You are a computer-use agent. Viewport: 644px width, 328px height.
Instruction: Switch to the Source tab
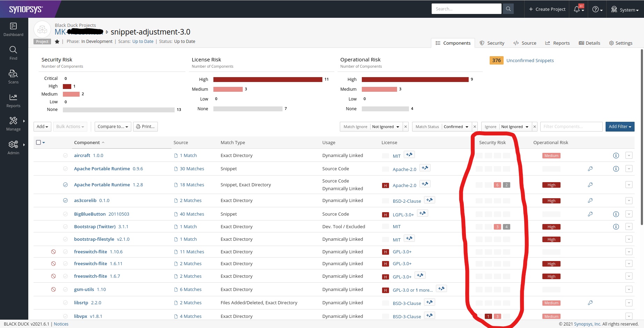525,43
